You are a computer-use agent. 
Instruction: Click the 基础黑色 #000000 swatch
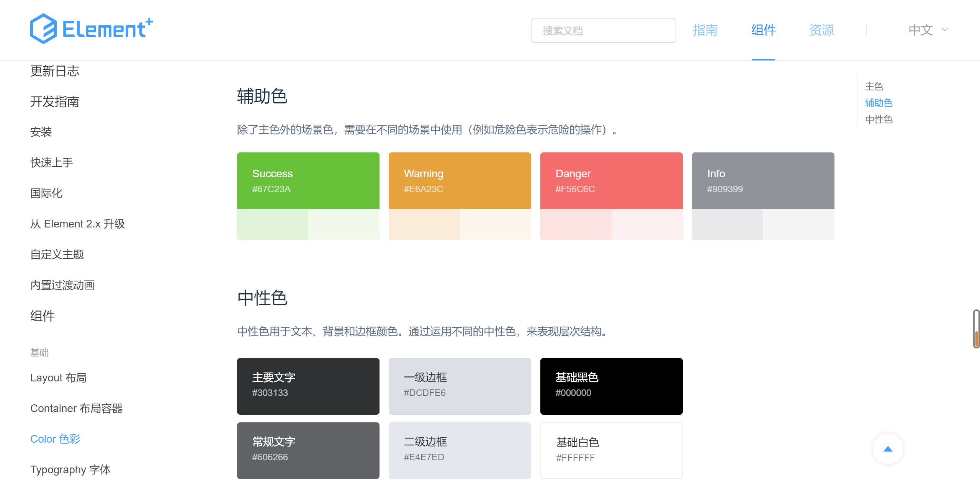click(x=611, y=386)
